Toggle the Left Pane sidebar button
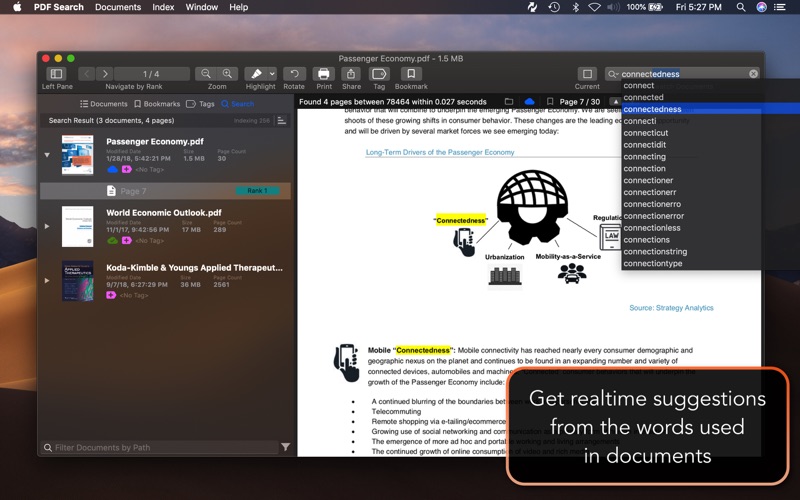Viewport: 800px width, 500px height. (56, 74)
